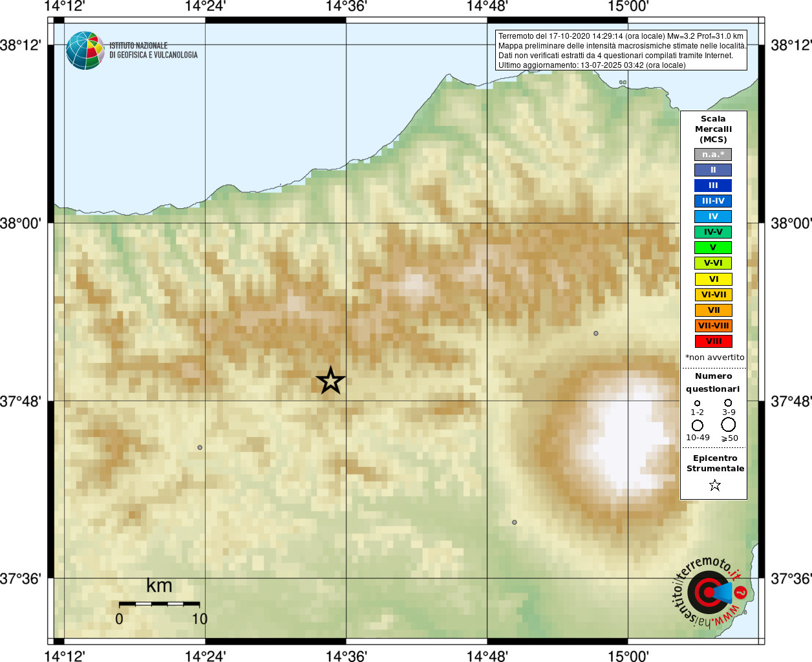
Task: Click the 'Dati non verificati' info line
Action: click(x=615, y=56)
